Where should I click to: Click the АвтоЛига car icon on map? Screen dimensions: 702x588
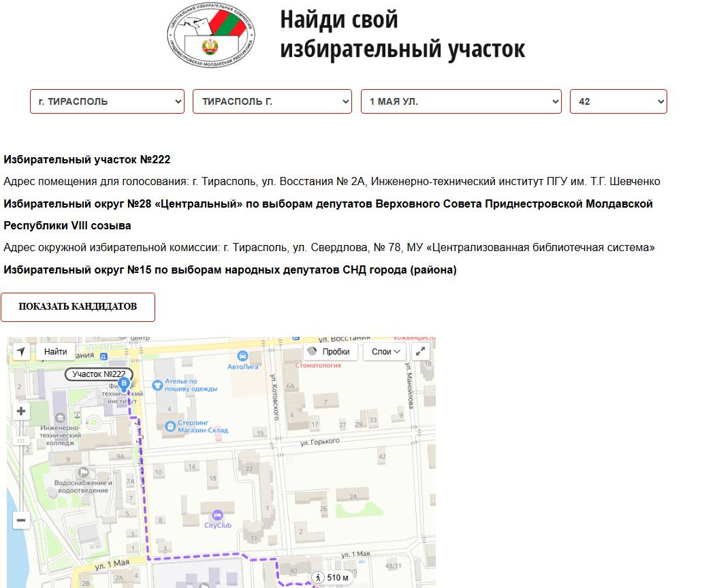point(242,356)
